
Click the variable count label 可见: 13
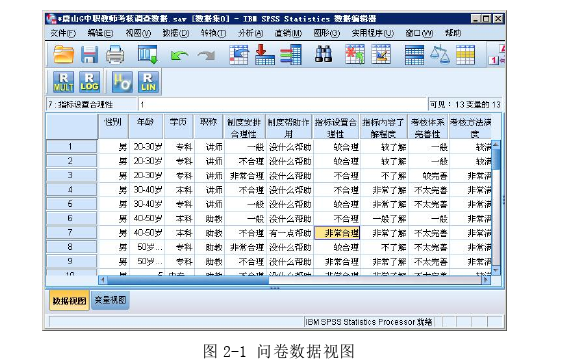(465, 105)
